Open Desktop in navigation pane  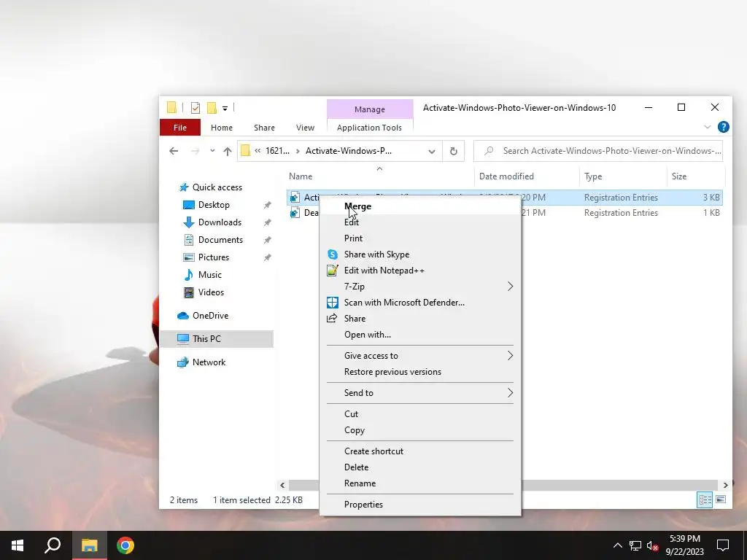(214, 205)
